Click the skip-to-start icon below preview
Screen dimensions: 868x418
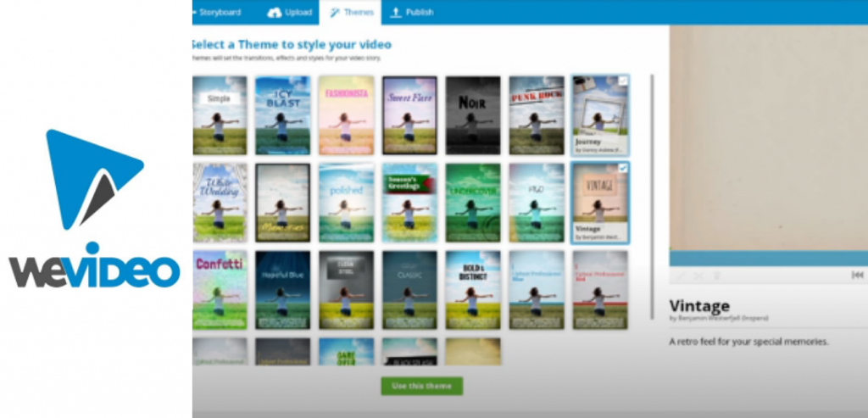(857, 276)
